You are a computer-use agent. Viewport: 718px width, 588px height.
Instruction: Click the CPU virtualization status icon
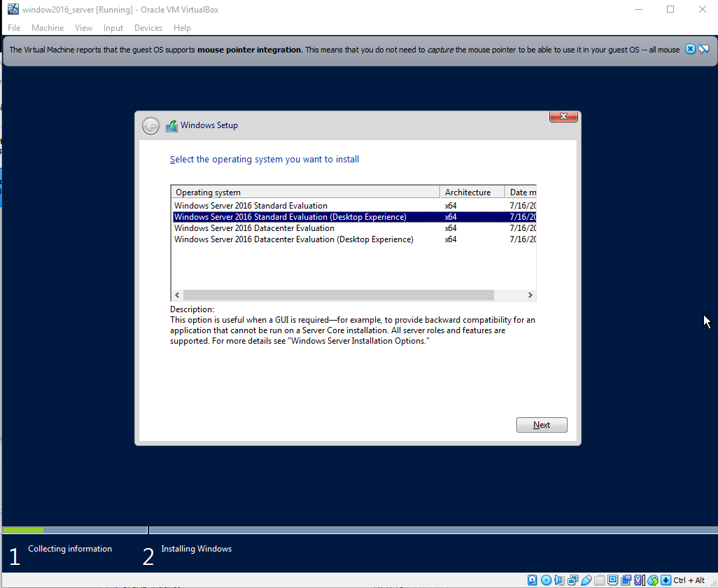pyautogui.click(x=639, y=580)
